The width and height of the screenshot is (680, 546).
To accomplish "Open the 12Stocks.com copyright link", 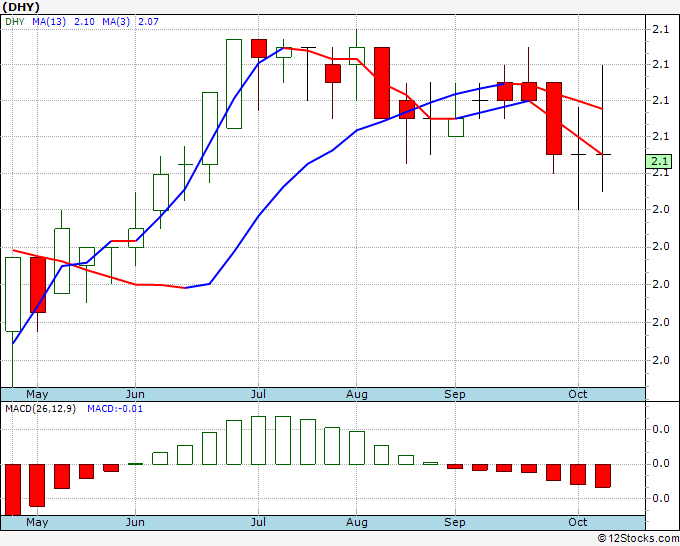I will tap(638, 538).
